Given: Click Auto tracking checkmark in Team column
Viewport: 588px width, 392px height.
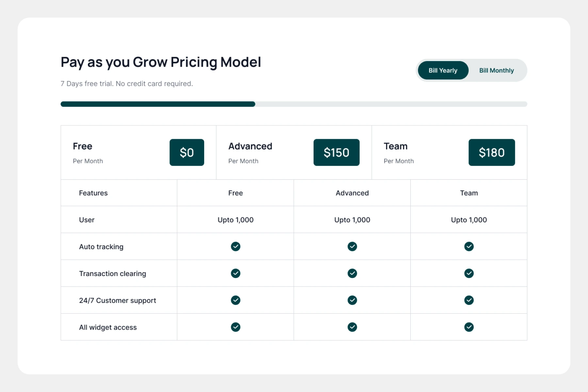Looking at the screenshot, I should (x=469, y=246).
